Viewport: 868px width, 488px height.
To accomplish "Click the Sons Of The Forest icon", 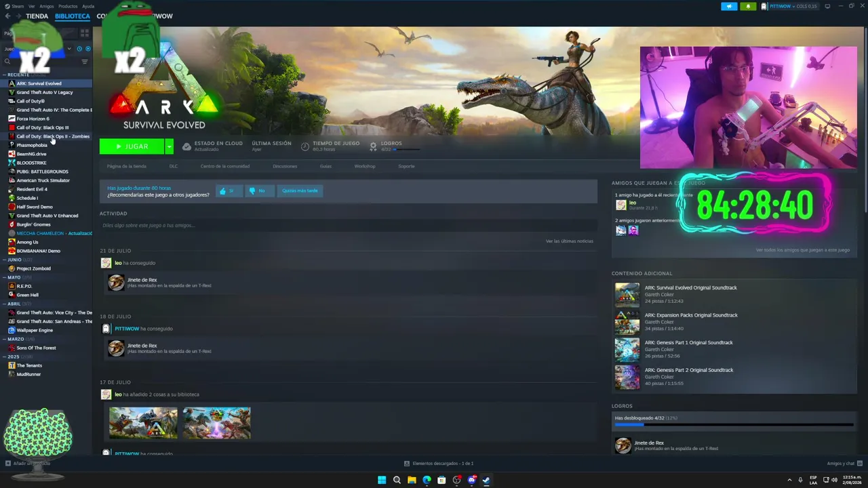I will pyautogui.click(x=12, y=348).
